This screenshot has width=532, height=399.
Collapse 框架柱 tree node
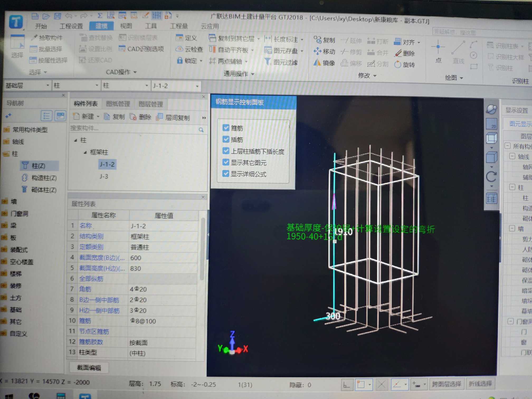(x=85, y=152)
